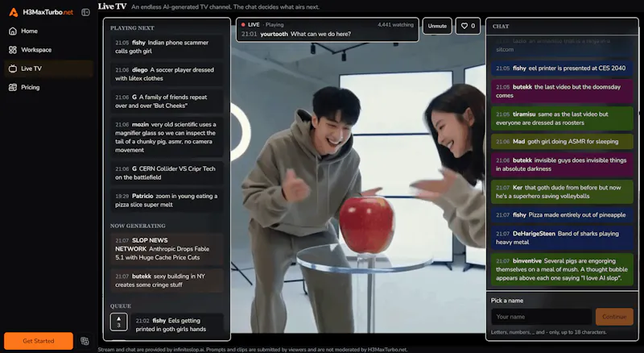Click the Workspace grid icon in sidebar
This screenshot has width=644, height=353.
coord(13,50)
